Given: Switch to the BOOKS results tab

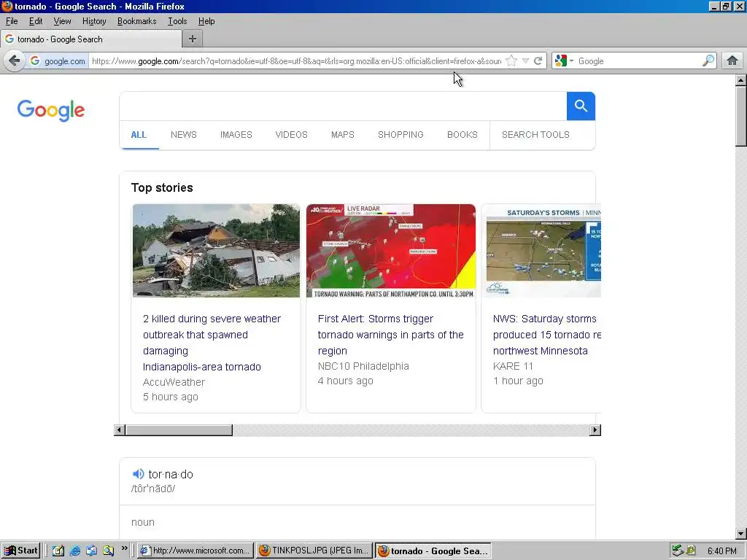Looking at the screenshot, I should (x=462, y=135).
